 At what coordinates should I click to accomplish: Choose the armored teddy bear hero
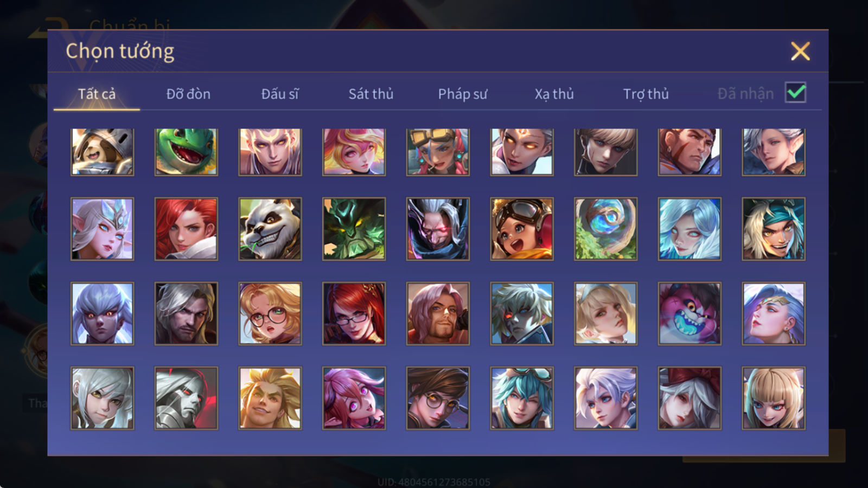tap(102, 152)
